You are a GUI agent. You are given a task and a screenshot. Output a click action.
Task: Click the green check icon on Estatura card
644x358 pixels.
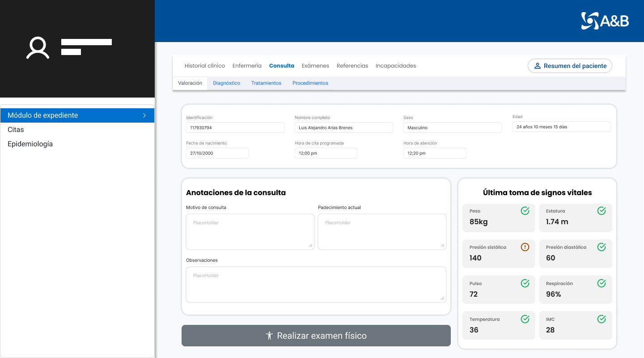(602, 211)
